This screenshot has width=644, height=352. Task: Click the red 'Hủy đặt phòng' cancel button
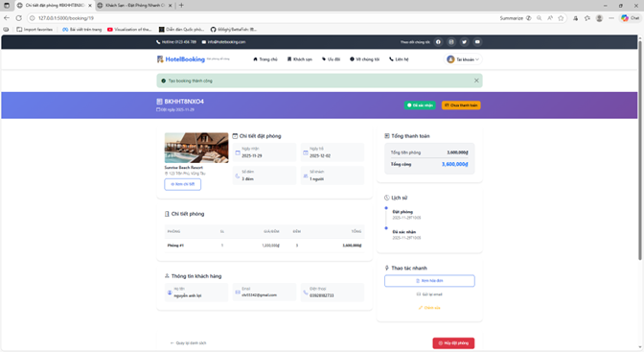coord(453,343)
